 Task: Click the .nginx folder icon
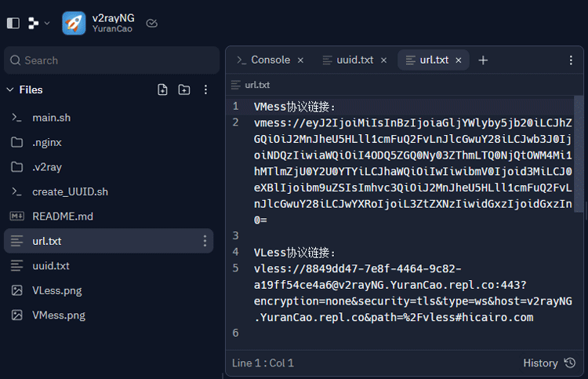[x=17, y=142]
